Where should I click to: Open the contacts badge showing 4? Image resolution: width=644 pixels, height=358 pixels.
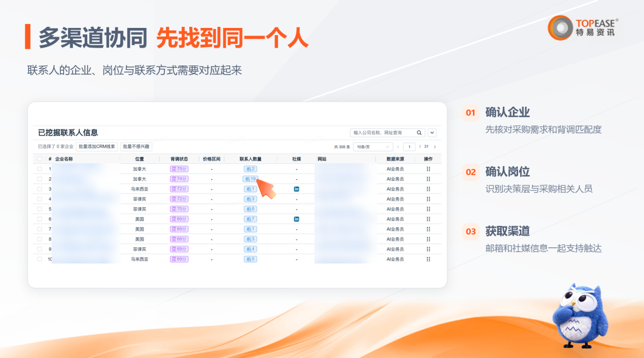(x=250, y=249)
